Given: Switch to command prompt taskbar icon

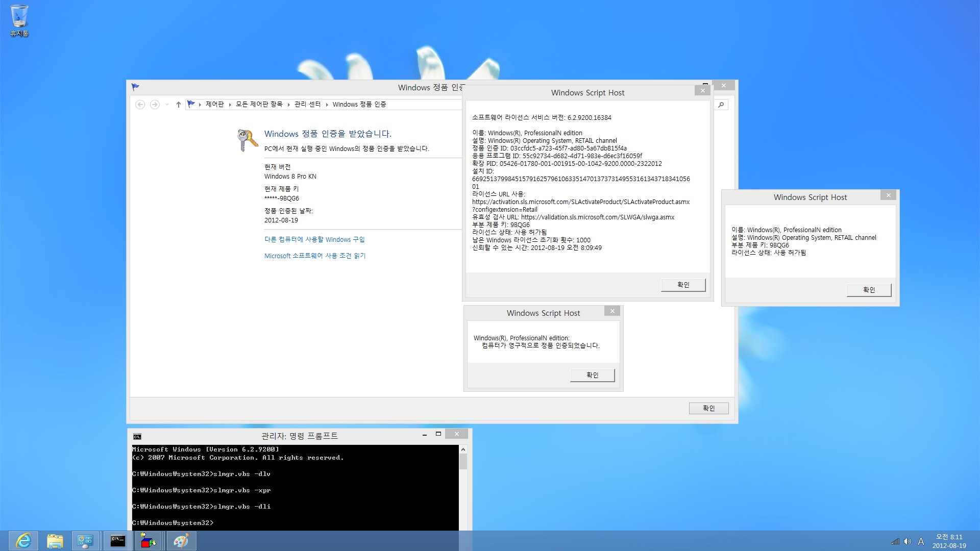Looking at the screenshot, I should point(117,541).
